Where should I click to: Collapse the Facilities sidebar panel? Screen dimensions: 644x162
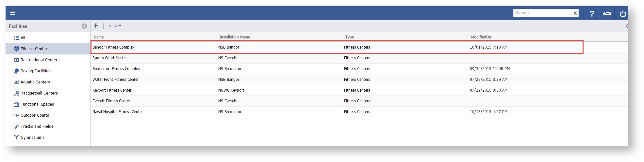pos(84,26)
